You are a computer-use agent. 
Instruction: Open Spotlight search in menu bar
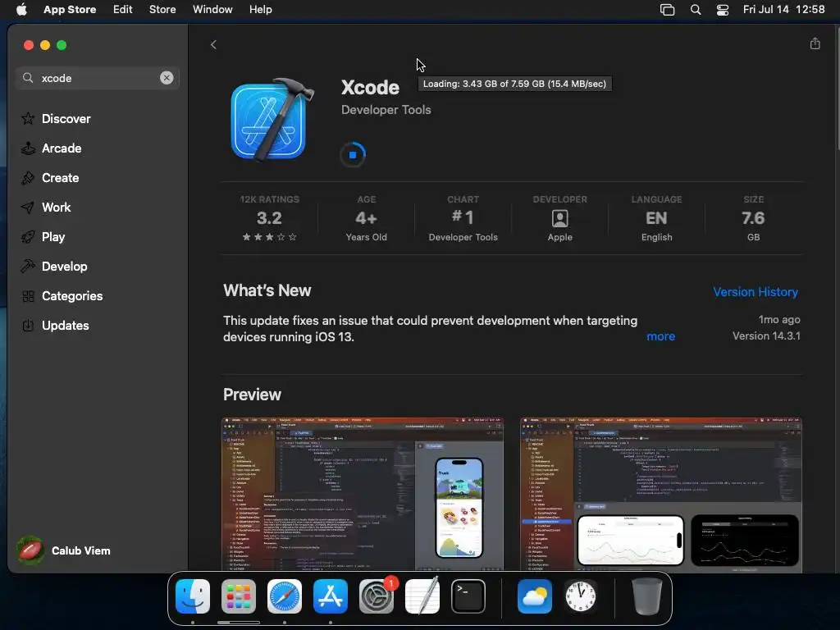pyautogui.click(x=696, y=10)
